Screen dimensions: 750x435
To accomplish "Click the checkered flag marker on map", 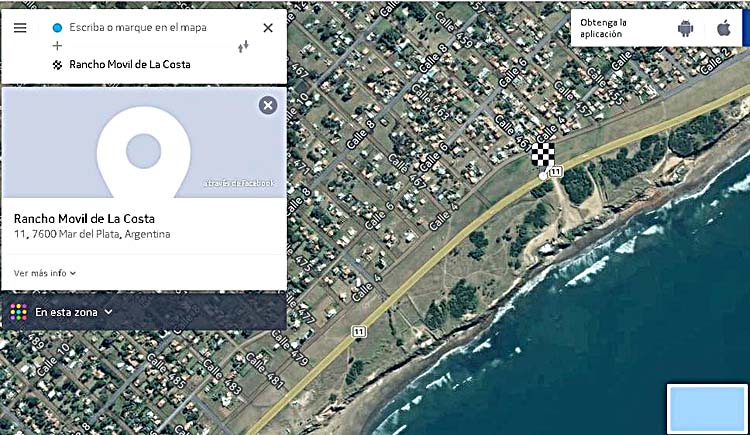I will click(x=543, y=155).
